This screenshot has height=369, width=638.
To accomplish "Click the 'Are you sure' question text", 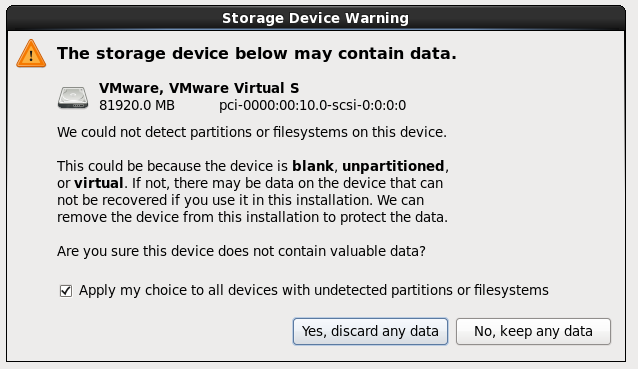I will point(241,251).
